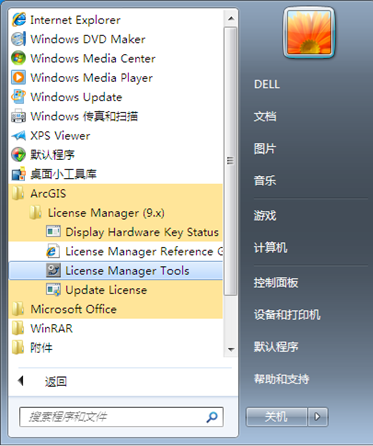Open 文档 in the right pane

pyautogui.click(x=265, y=116)
